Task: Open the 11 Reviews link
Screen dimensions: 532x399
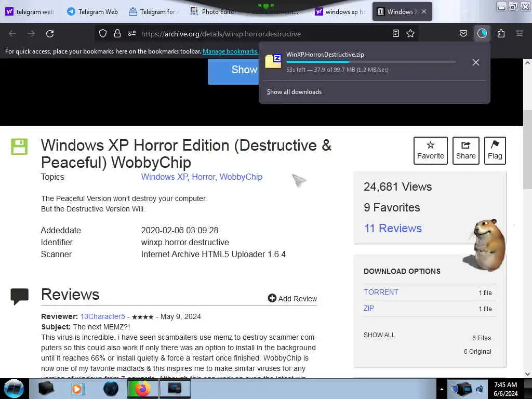Action: (x=393, y=229)
